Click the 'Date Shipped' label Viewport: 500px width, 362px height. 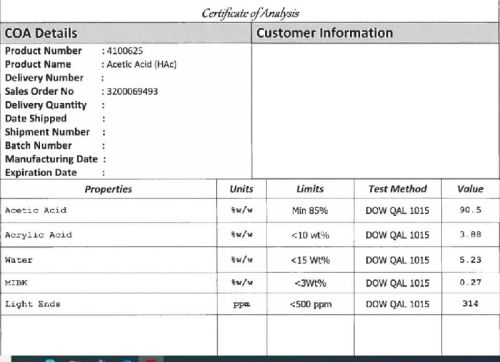(x=36, y=118)
